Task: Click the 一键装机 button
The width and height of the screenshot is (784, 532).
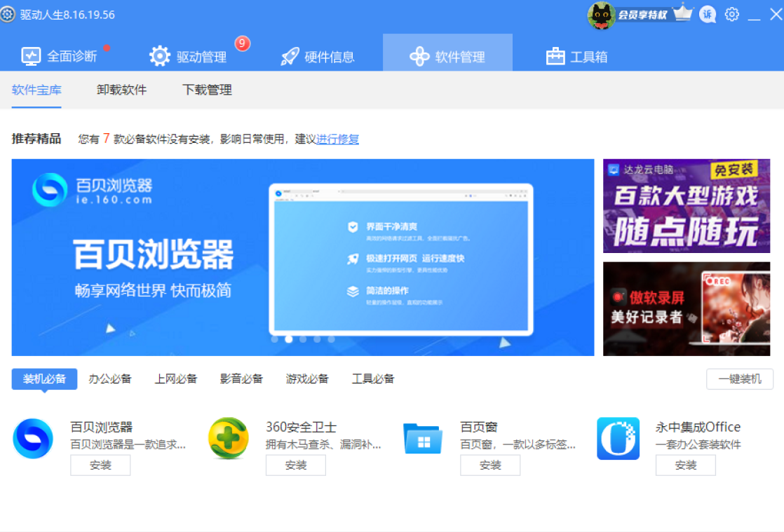Action: click(740, 379)
